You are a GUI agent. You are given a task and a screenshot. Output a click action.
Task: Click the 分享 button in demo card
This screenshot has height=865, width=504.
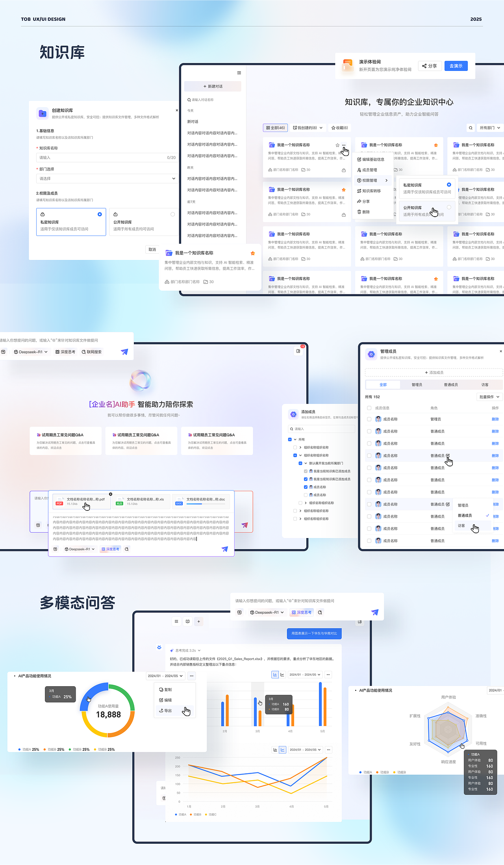(x=430, y=66)
